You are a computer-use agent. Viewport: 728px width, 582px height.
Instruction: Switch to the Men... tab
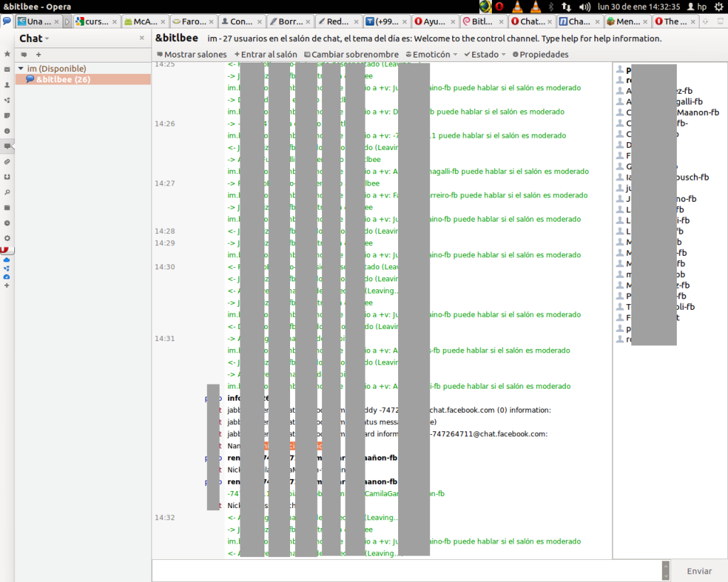[628, 21]
